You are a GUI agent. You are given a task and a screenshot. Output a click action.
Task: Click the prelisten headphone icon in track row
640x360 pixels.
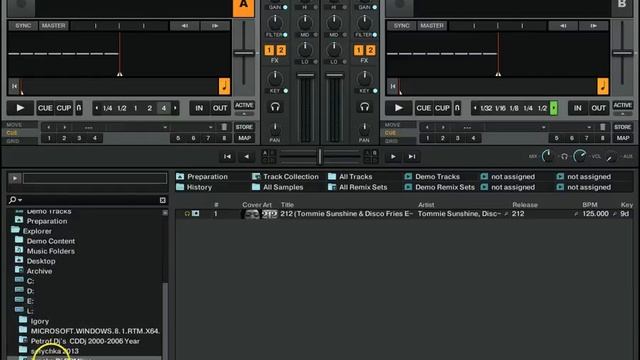click(187, 213)
